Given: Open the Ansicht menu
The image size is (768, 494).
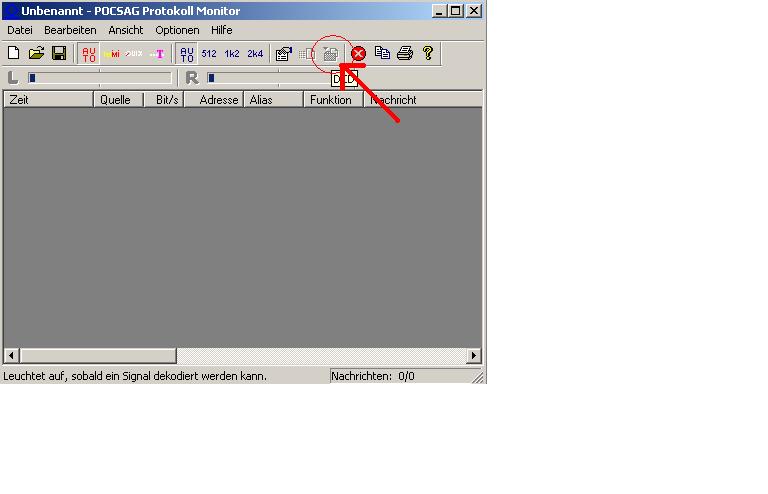Looking at the screenshot, I should [x=126, y=30].
